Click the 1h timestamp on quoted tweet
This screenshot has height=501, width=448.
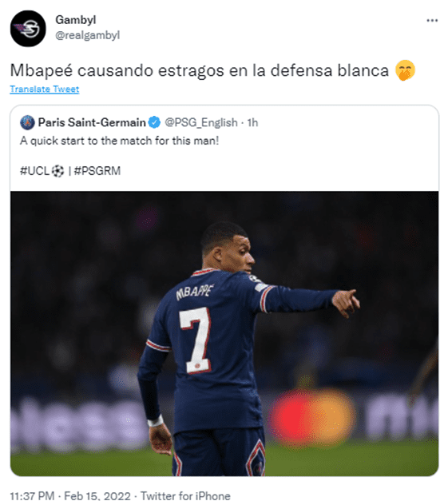(252, 122)
